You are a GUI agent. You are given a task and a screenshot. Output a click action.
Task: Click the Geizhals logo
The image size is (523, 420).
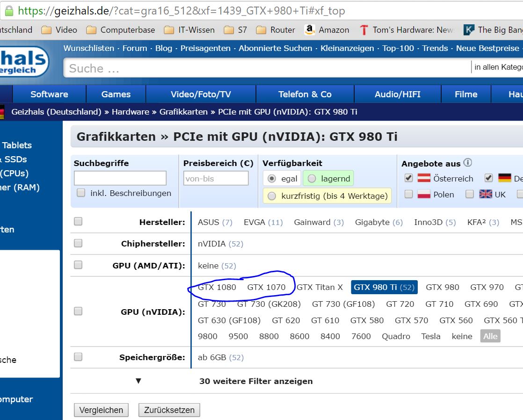tap(24, 61)
